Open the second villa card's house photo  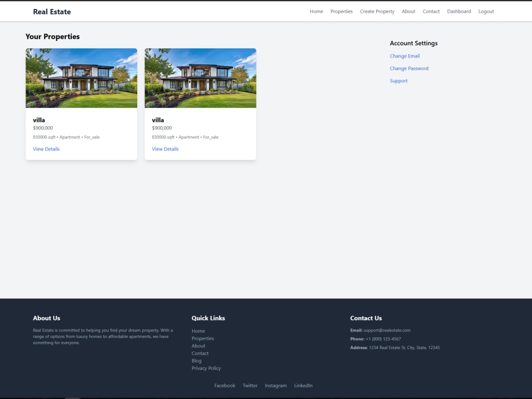pos(200,78)
